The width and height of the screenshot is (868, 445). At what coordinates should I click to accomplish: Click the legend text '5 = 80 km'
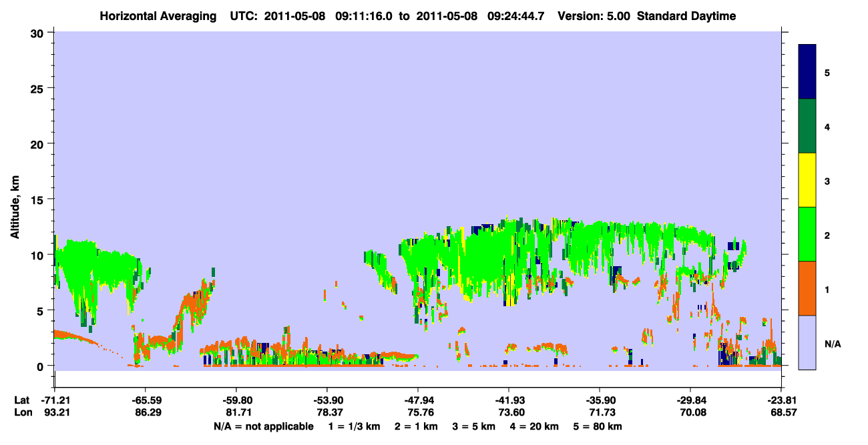[x=598, y=426]
